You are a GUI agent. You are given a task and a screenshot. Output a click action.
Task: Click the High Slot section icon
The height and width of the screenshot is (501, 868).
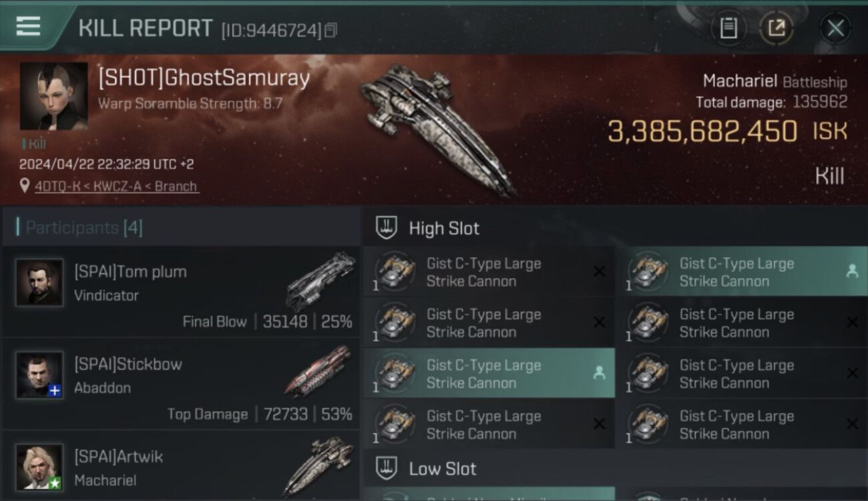[x=387, y=228]
